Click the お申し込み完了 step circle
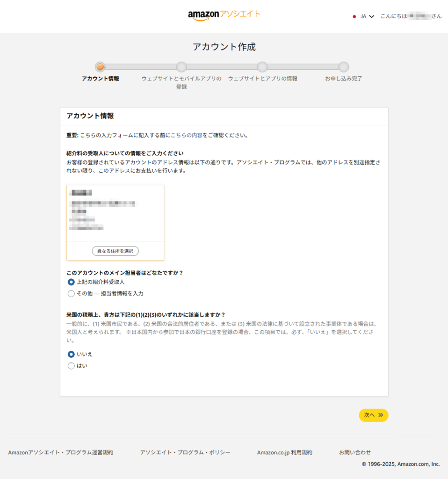The height and width of the screenshot is (479, 448). pos(344,66)
